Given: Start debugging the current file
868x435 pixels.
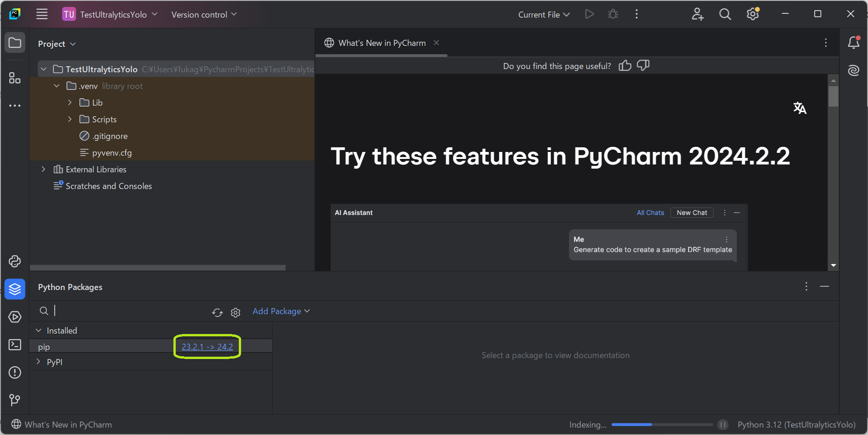Looking at the screenshot, I should click(613, 14).
